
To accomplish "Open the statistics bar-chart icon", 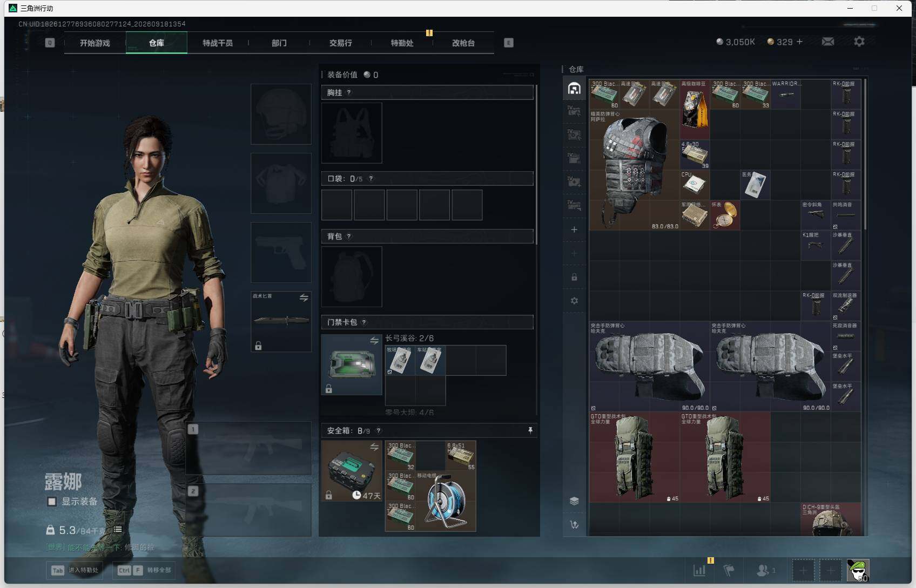I will (x=699, y=570).
